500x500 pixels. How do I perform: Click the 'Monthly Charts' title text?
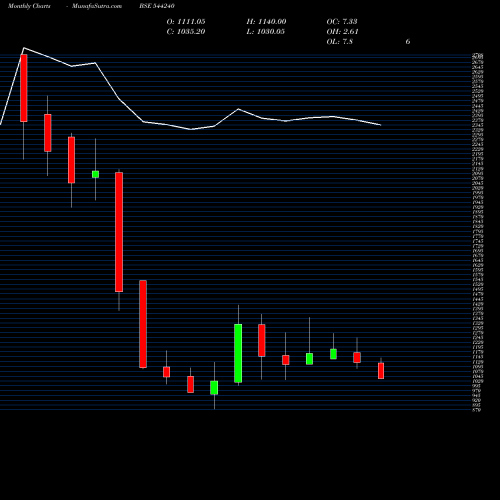tap(29, 6)
